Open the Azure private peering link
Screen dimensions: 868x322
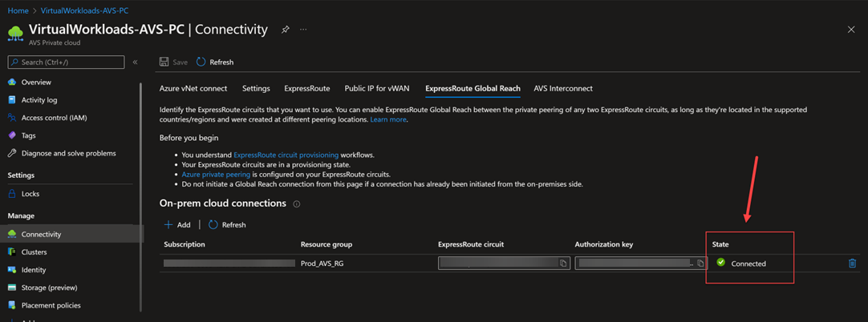point(216,174)
